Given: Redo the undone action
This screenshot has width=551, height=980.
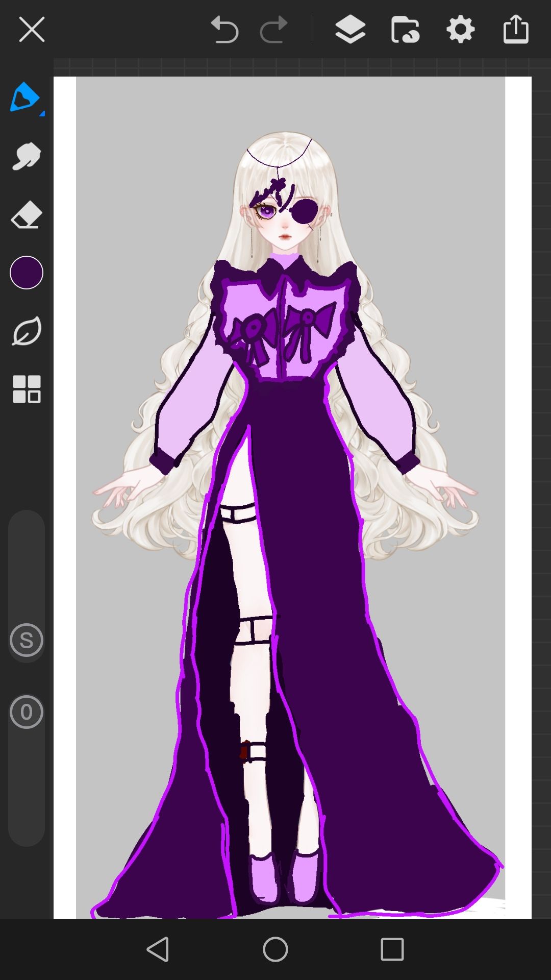Looking at the screenshot, I should pyautogui.click(x=273, y=29).
